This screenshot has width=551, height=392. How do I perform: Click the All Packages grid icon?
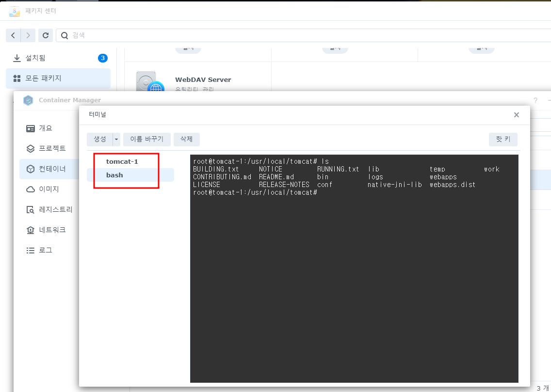click(17, 78)
